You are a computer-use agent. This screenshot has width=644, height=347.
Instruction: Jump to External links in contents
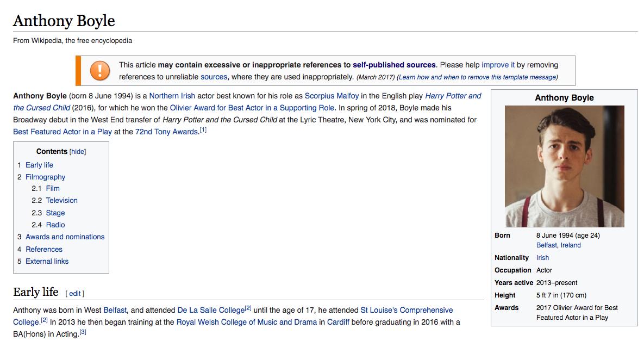[47, 261]
